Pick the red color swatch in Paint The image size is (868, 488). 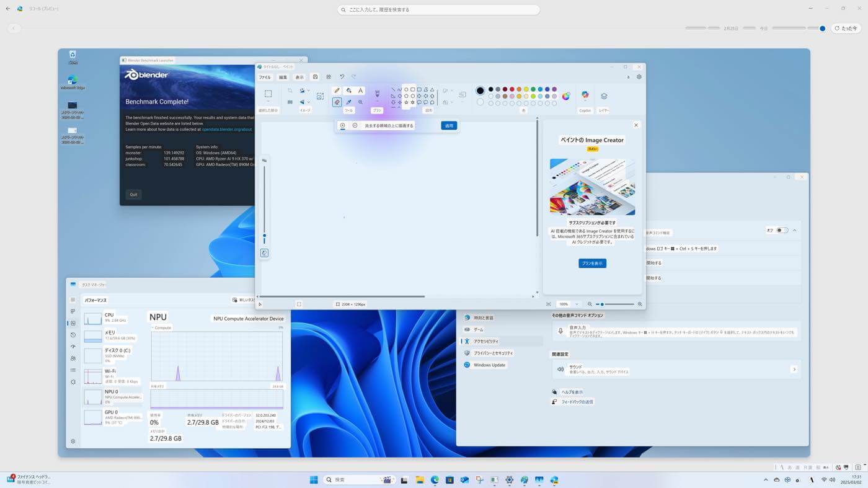pos(512,89)
